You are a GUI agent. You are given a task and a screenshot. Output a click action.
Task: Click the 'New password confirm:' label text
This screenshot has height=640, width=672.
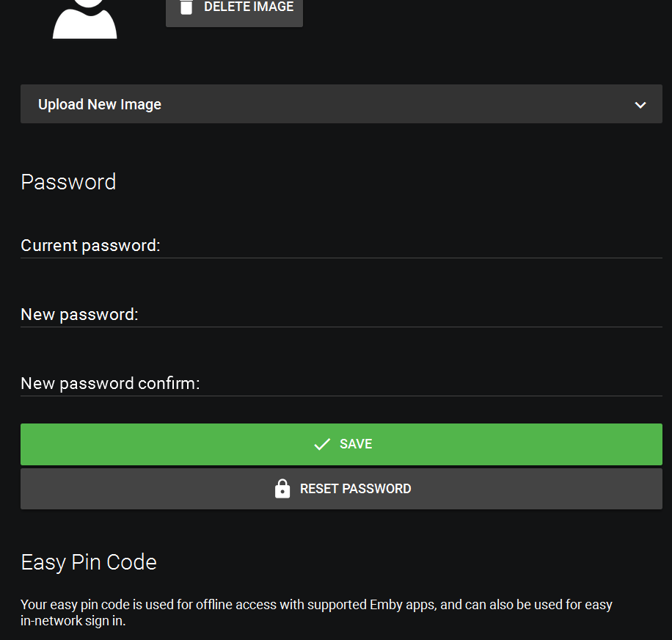(110, 384)
